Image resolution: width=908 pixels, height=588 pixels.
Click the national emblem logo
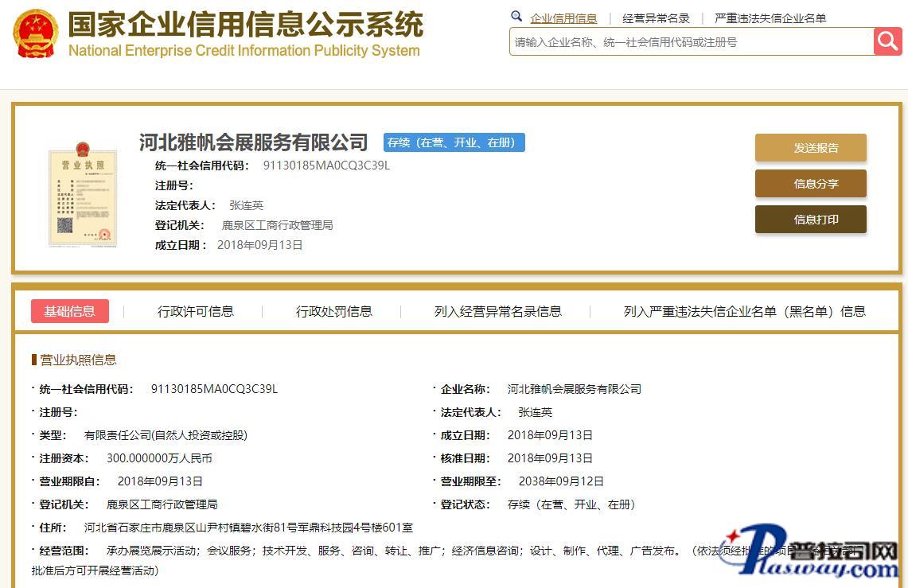tap(36, 34)
